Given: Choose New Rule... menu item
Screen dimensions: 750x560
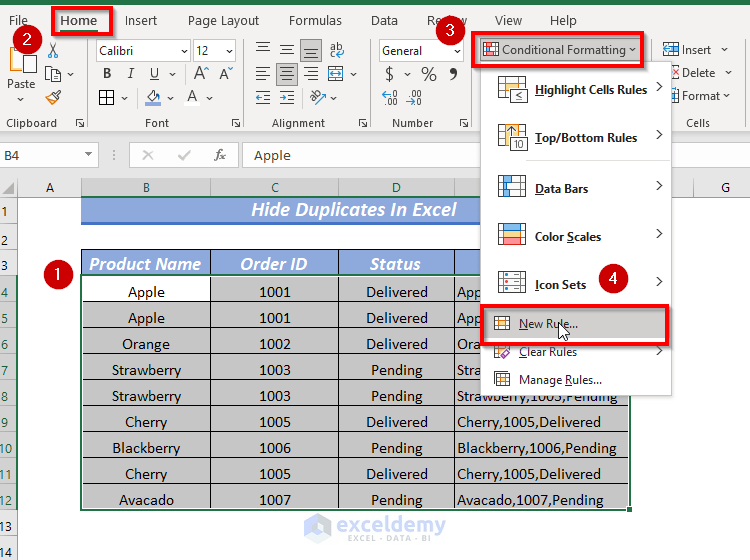Looking at the screenshot, I should tap(575, 324).
